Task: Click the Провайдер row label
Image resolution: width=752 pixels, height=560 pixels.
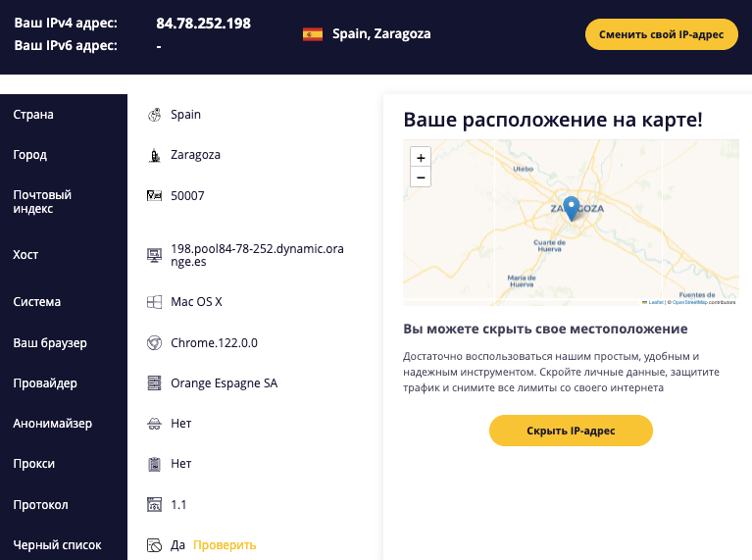Action: pyautogui.click(x=45, y=383)
